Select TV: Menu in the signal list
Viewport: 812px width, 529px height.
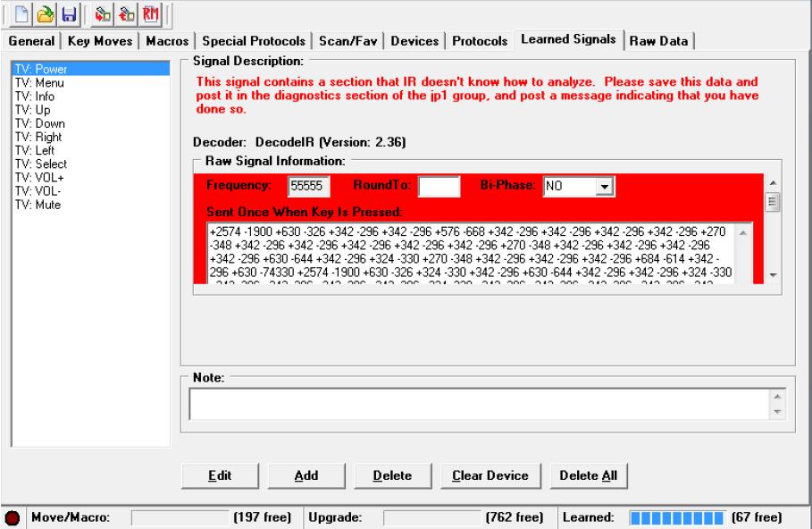point(90,82)
